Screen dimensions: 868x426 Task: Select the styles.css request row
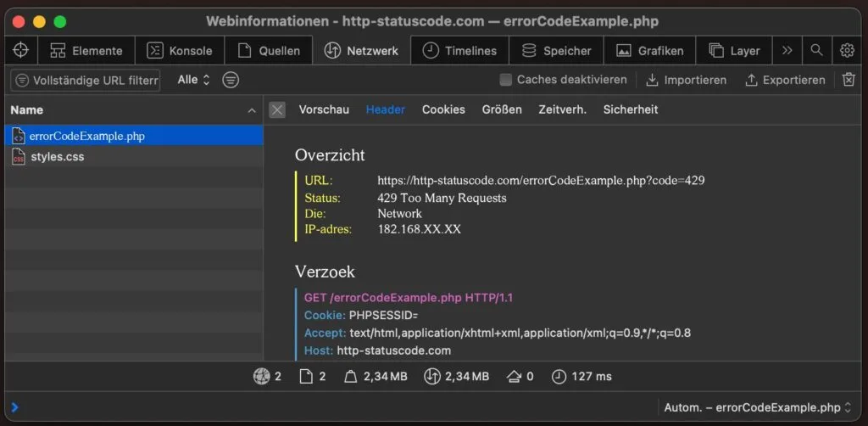point(133,157)
